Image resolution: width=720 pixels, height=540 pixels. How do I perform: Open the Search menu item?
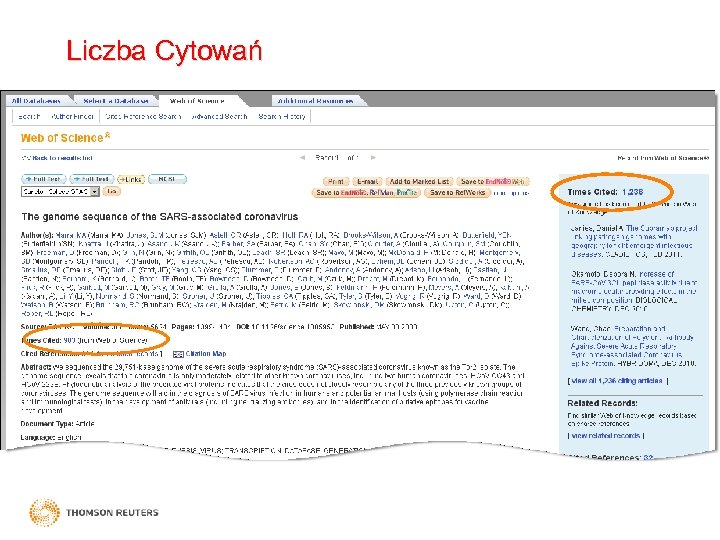[x=29, y=117]
